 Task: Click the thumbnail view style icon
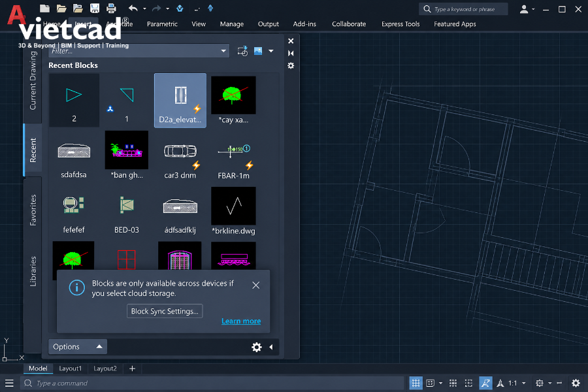pyautogui.click(x=258, y=51)
